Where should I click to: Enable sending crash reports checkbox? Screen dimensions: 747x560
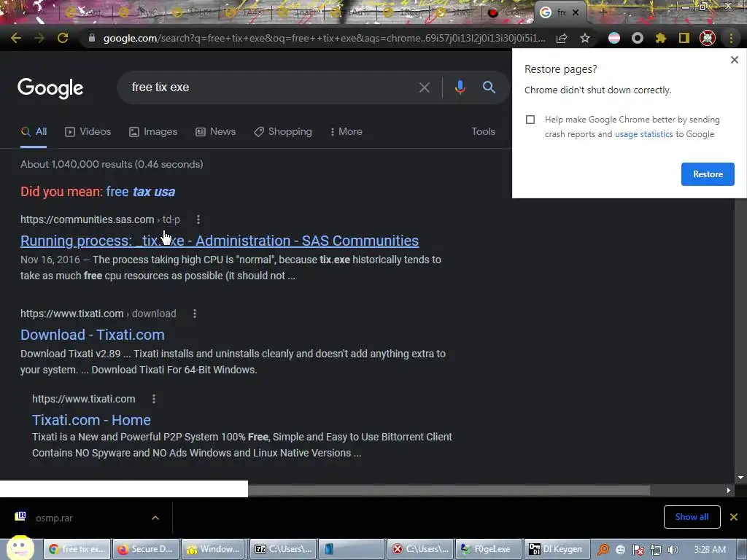pyautogui.click(x=530, y=120)
